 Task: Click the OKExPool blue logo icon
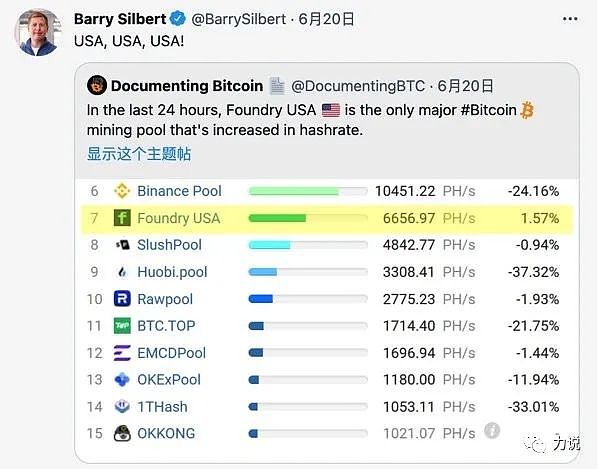tap(122, 380)
